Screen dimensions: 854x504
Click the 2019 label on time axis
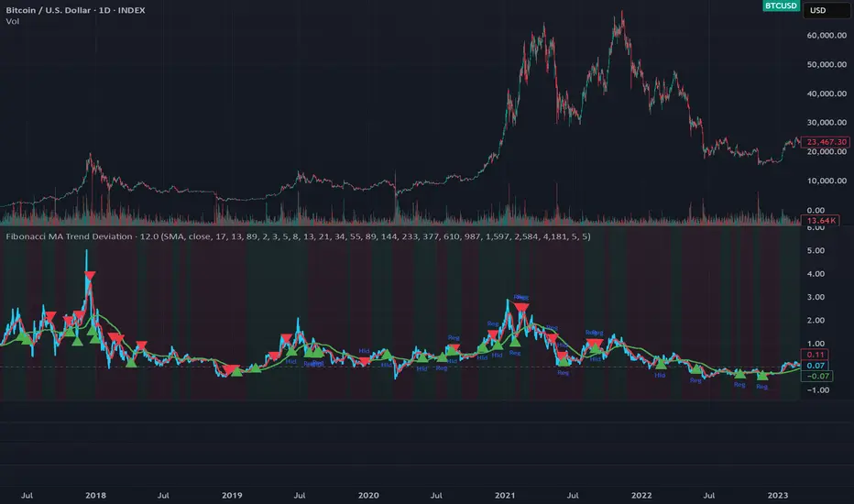click(x=232, y=495)
